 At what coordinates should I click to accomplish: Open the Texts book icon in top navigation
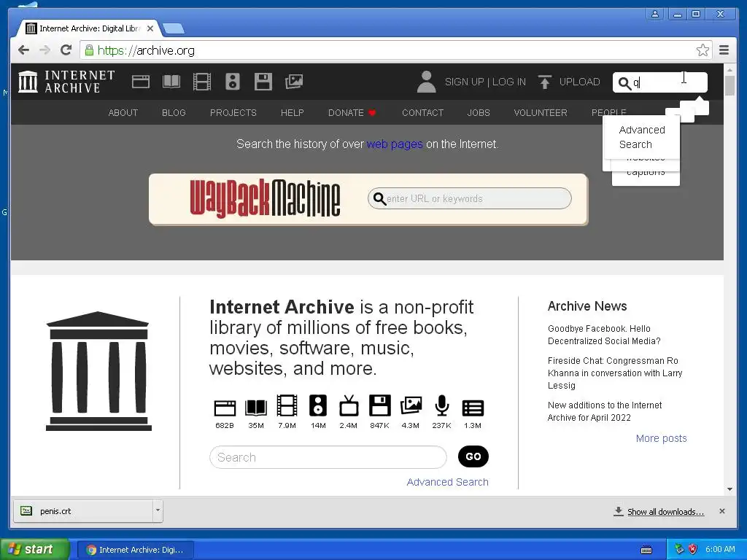coord(171,82)
